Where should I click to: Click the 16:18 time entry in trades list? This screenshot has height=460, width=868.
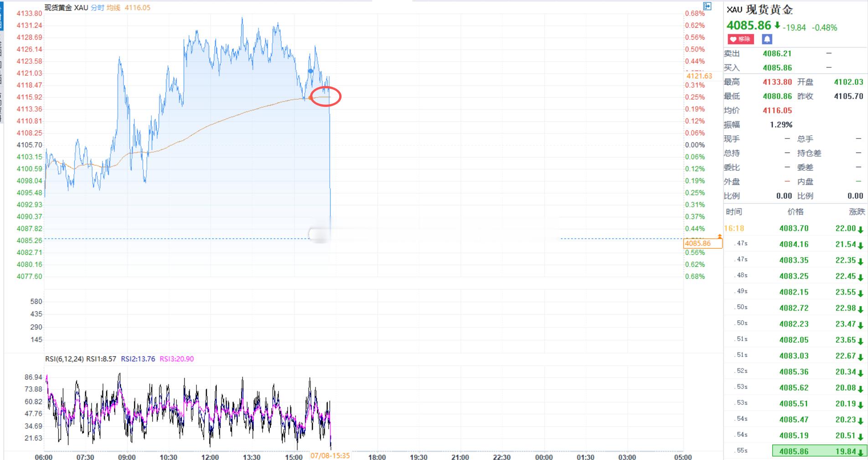point(734,228)
